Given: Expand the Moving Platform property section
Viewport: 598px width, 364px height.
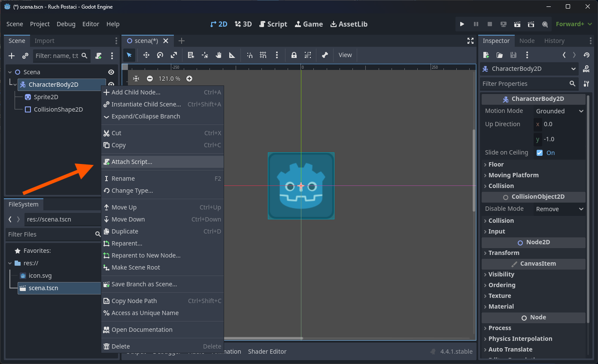Looking at the screenshot, I should click(533, 175).
